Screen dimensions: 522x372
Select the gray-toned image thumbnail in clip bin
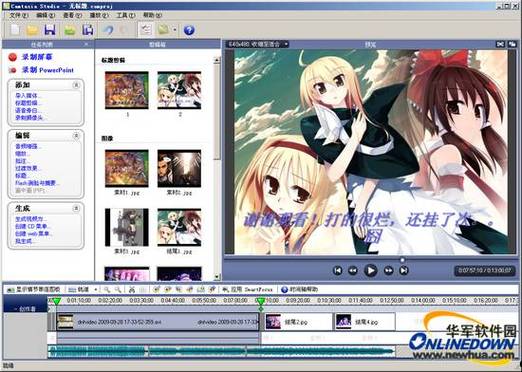point(127,227)
